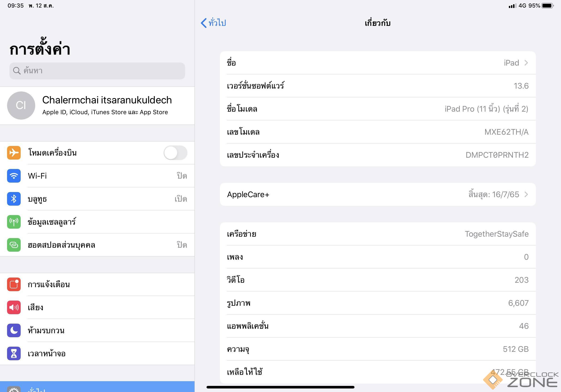The width and height of the screenshot is (561, 392).
Task: Tap the green Cellular Data antenna icon
Action: (14, 222)
